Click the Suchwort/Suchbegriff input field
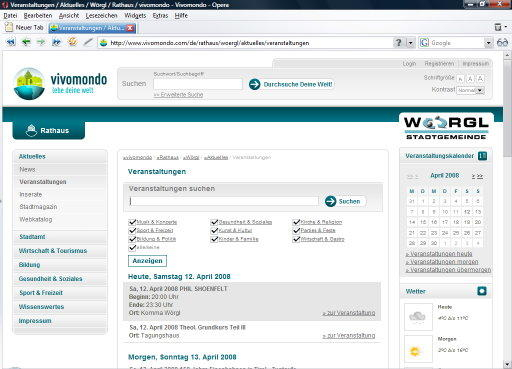Image resolution: width=512 pixels, height=369 pixels. [198, 84]
